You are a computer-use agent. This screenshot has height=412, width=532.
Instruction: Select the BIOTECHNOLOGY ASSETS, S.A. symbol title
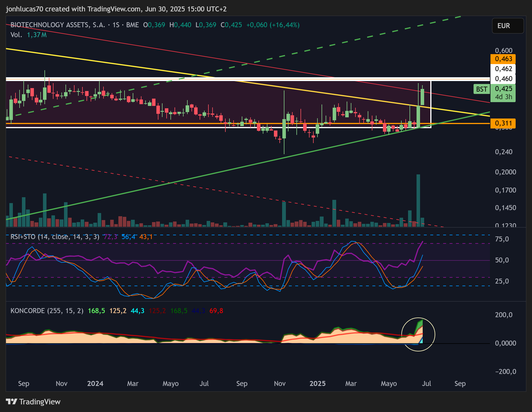(x=58, y=25)
